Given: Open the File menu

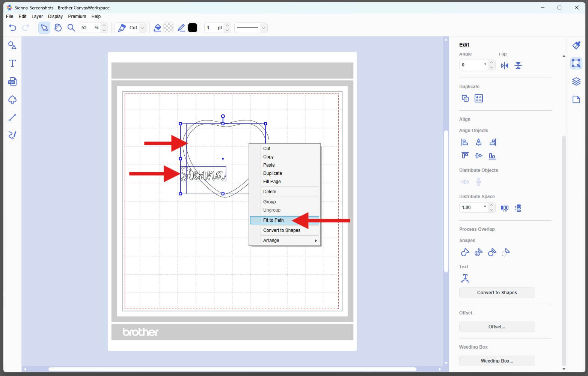Looking at the screenshot, I should coord(10,17).
